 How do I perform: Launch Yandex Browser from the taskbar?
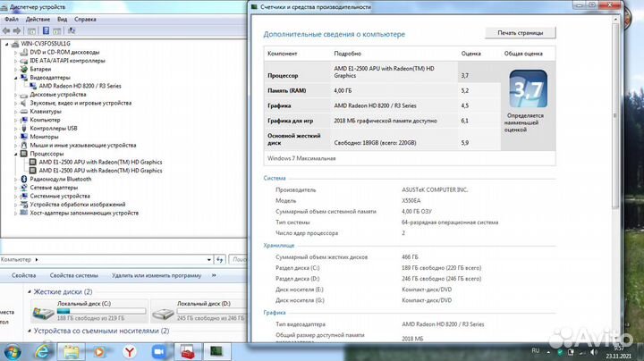click(x=130, y=352)
